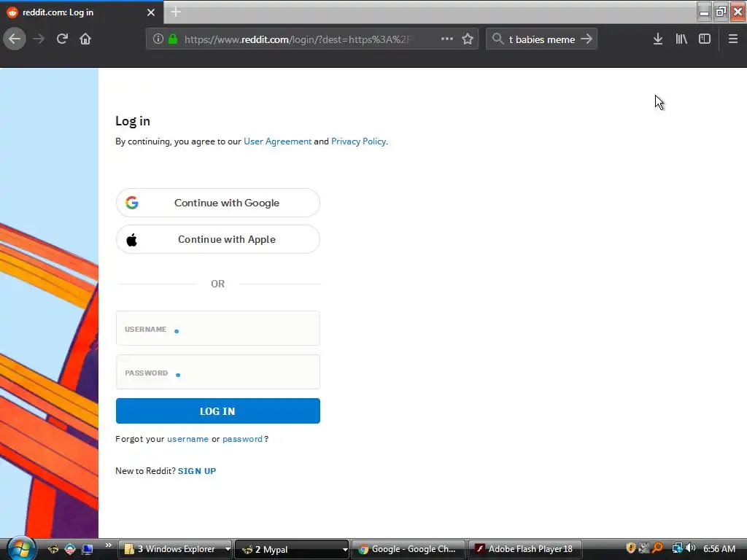Open the Privacy Policy link

[x=358, y=141]
